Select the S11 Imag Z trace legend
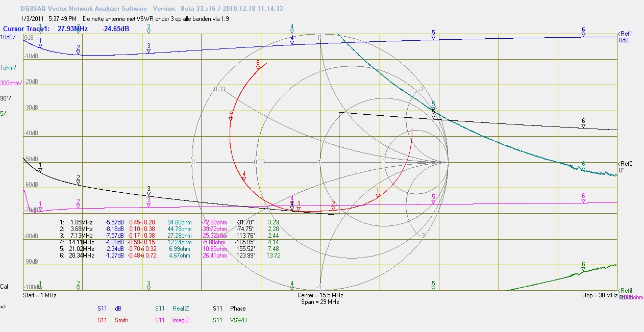 pyautogui.click(x=172, y=320)
